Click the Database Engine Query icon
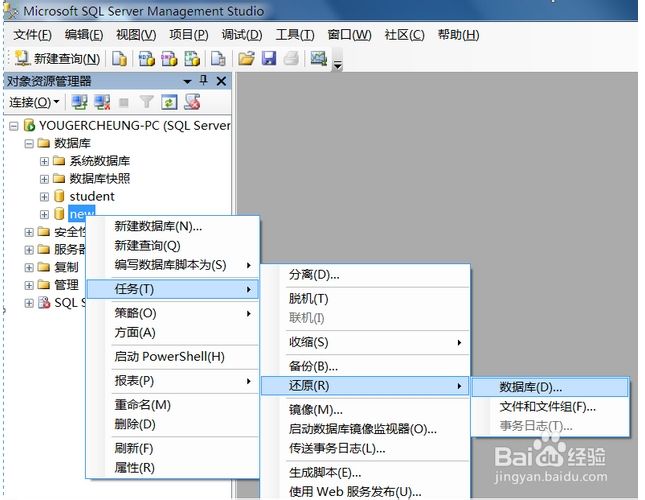Screen dimensions: 645x500 pyautogui.click(x=119, y=59)
